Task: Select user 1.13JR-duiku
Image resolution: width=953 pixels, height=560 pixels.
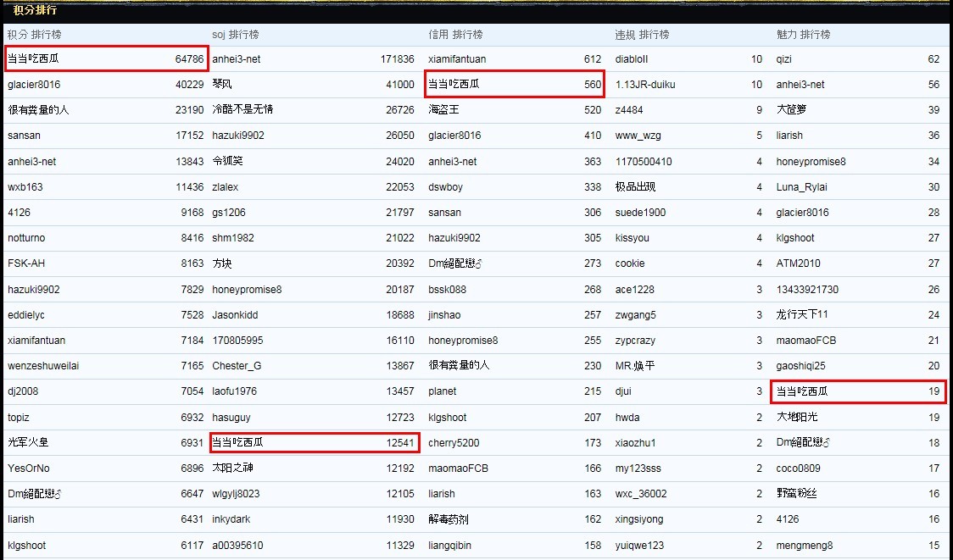Action: [645, 85]
